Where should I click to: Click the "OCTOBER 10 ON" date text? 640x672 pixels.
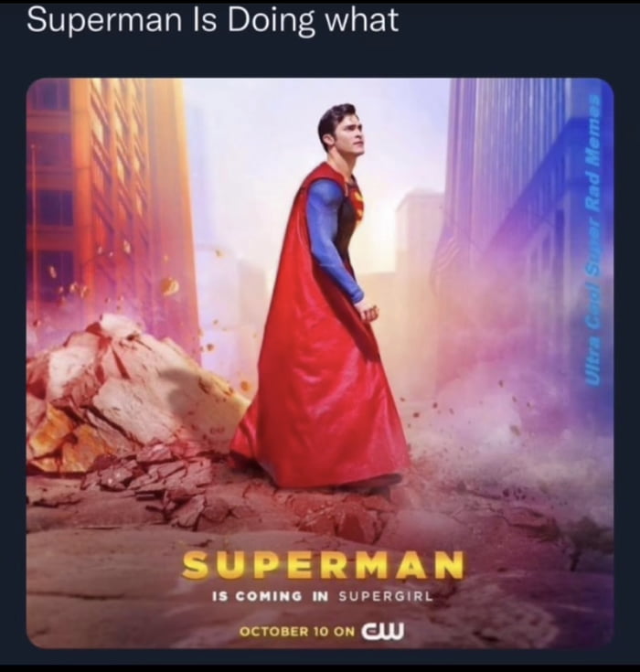point(296,631)
